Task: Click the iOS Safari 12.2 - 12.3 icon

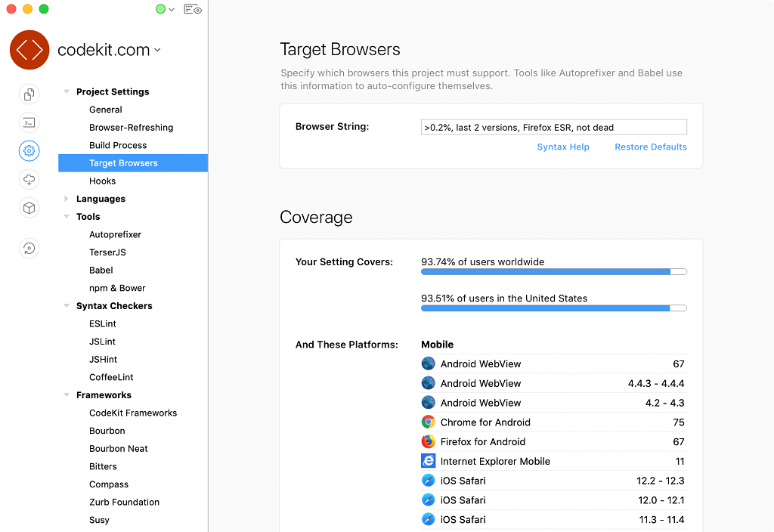Action: (x=428, y=480)
